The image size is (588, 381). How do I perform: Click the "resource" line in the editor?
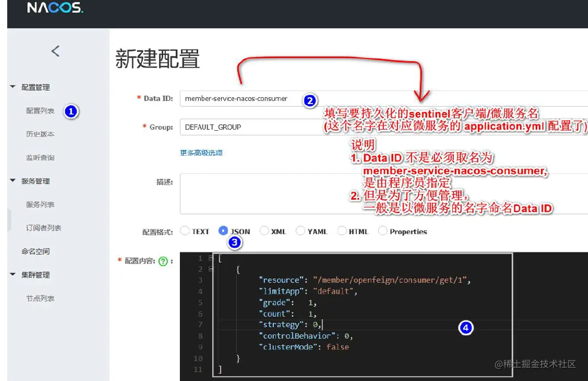click(364, 280)
